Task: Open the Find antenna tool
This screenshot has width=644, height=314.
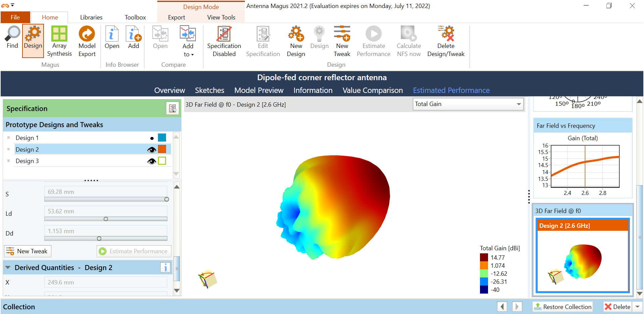Action: [x=12, y=38]
